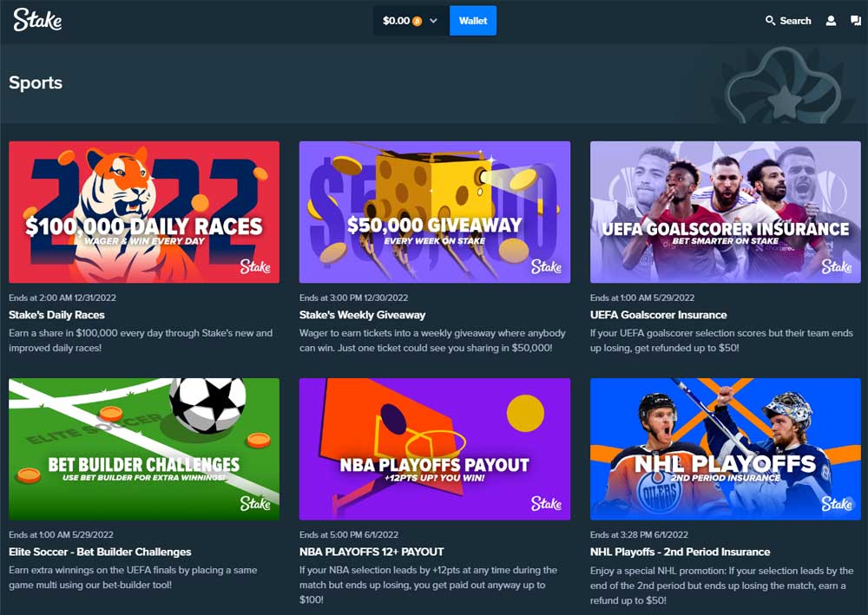Open the NBA Playoffs Payout banner
This screenshot has width=868, height=615.
pyautogui.click(x=435, y=449)
